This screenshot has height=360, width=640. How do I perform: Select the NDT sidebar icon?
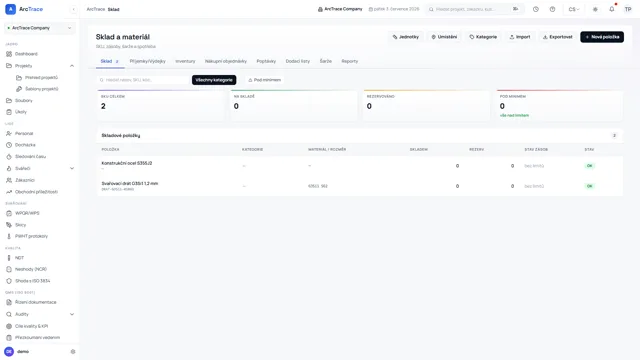(x=9, y=258)
